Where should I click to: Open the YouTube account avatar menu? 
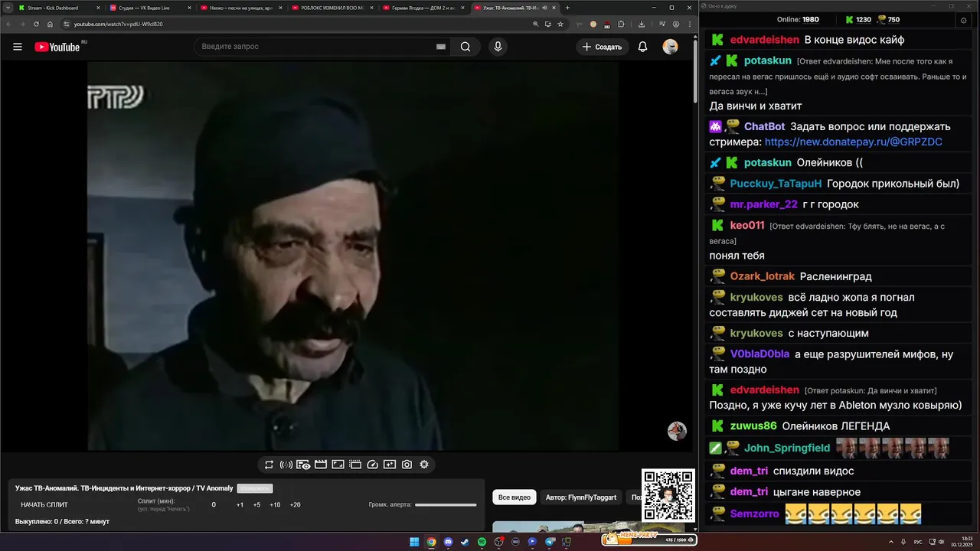pyautogui.click(x=670, y=47)
